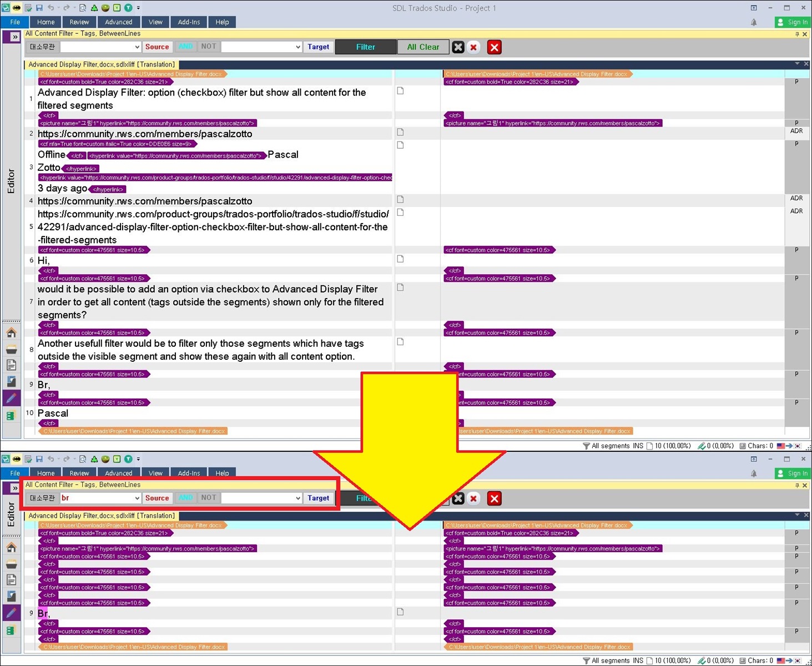Image resolution: width=812 pixels, height=666 pixels.
Task: Open the source text combo box in top window
Action: coord(100,47)
